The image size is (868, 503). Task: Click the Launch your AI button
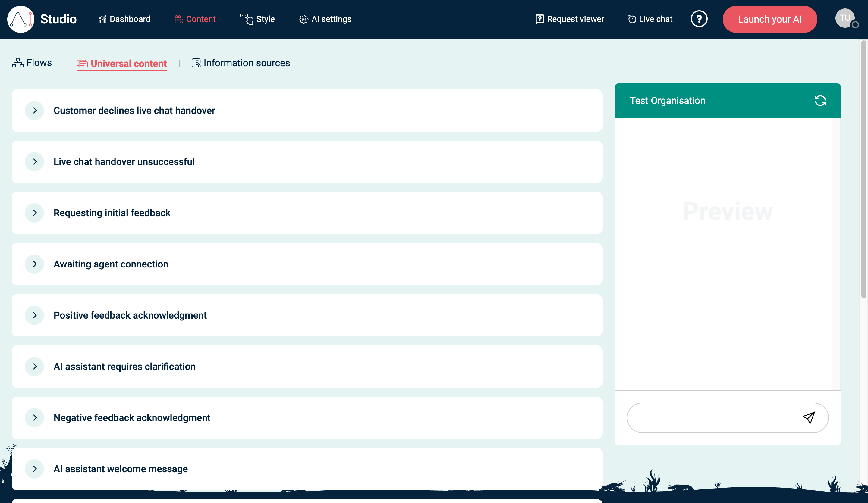click(769, 19)
